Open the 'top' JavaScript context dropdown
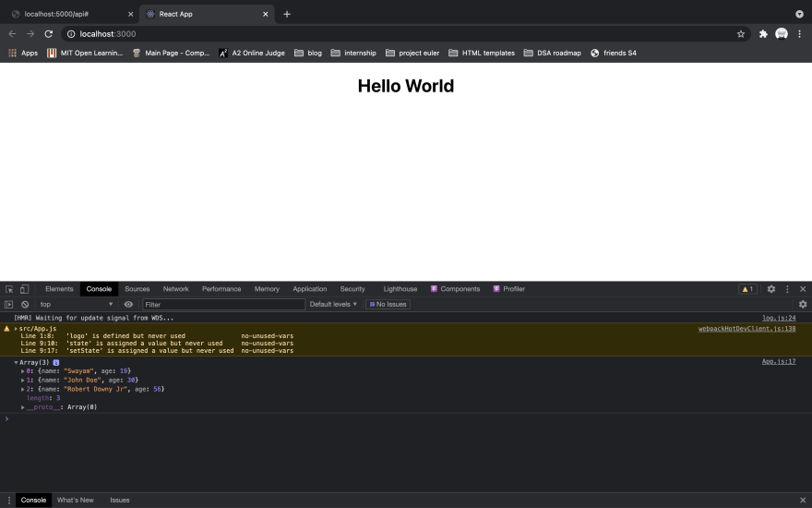This screenshot has height=508, width=812. (76, 304)
